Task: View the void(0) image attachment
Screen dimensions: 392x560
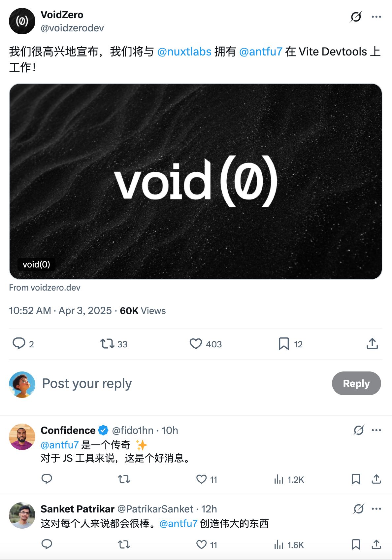Action: [x=196, y=182]
